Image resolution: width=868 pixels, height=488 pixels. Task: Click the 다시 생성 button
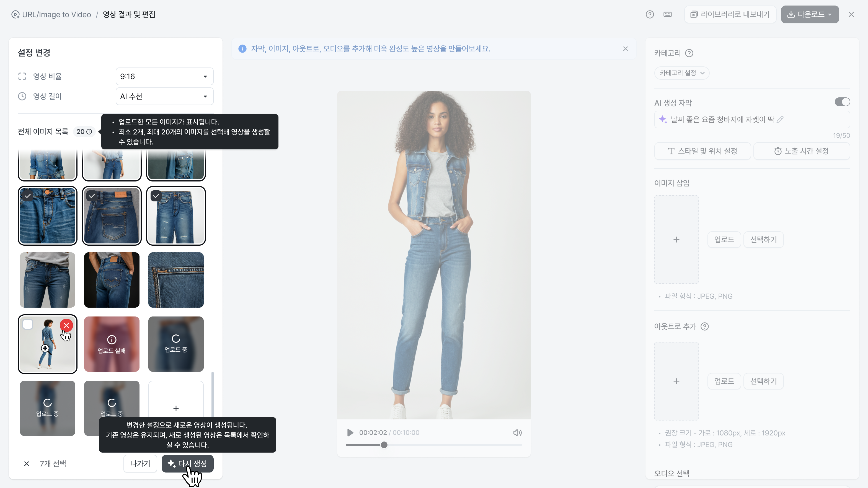[187, 463]
